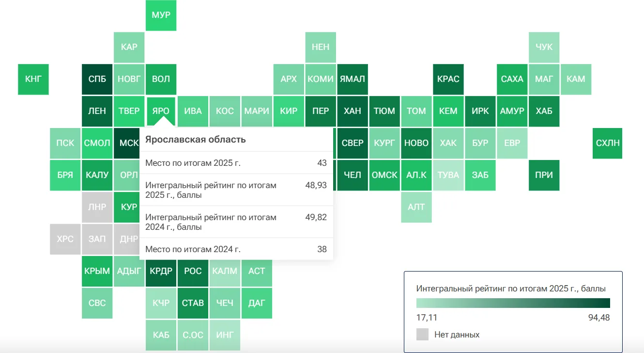Viewport: 644px width, 353px height.
Task: Select the СПБ tile
Action: pos(97,79)
